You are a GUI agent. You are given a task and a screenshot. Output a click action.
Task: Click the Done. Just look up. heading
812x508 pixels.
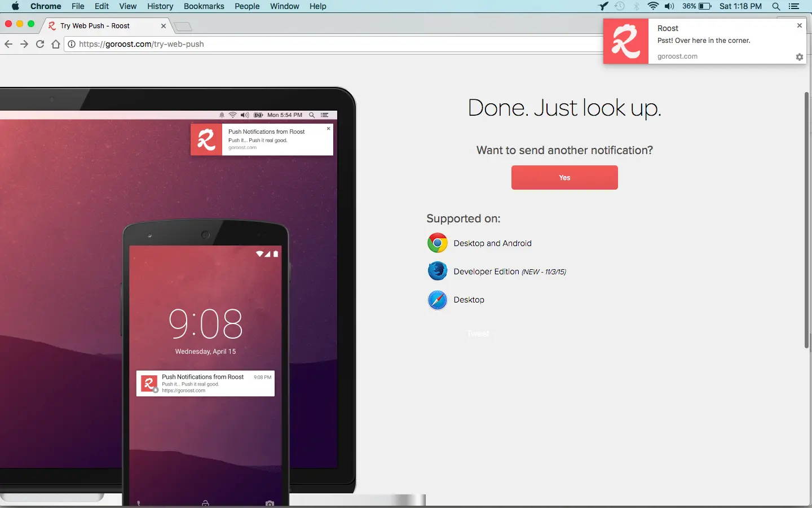(564, 108)
